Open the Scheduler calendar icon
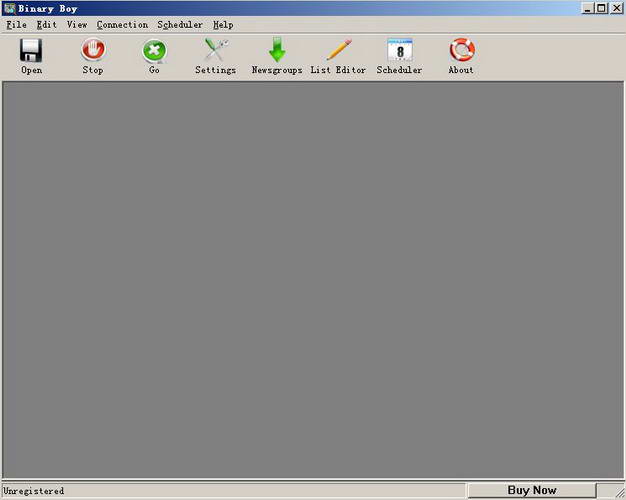The image size is (626, 500). [400, 50]
